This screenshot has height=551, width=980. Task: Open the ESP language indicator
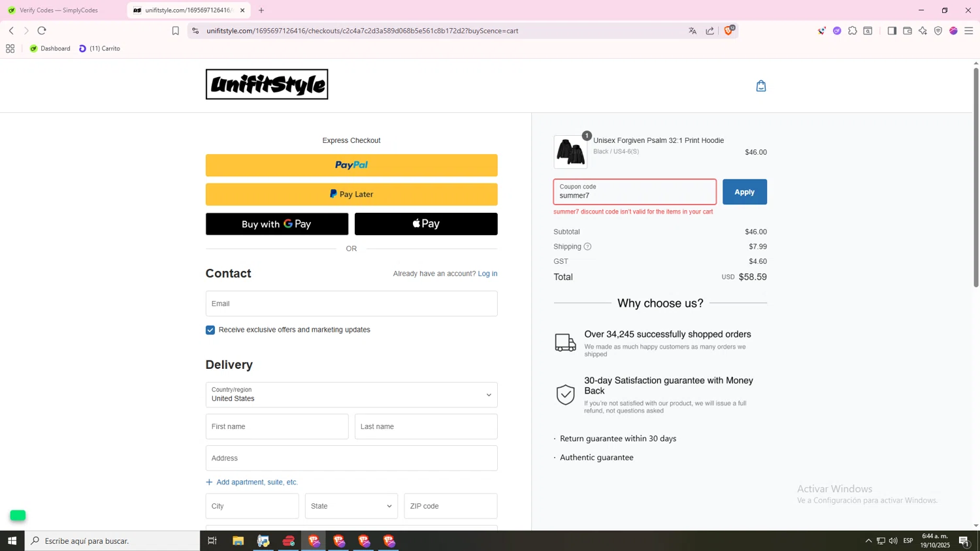click(x=908, y=541)
